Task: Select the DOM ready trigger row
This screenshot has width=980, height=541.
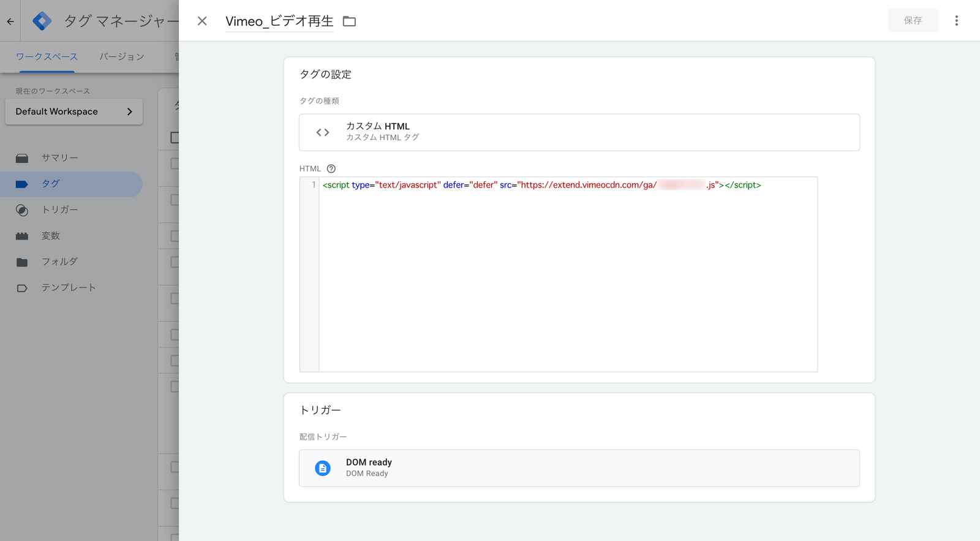Action: click(x=579, y=468)
